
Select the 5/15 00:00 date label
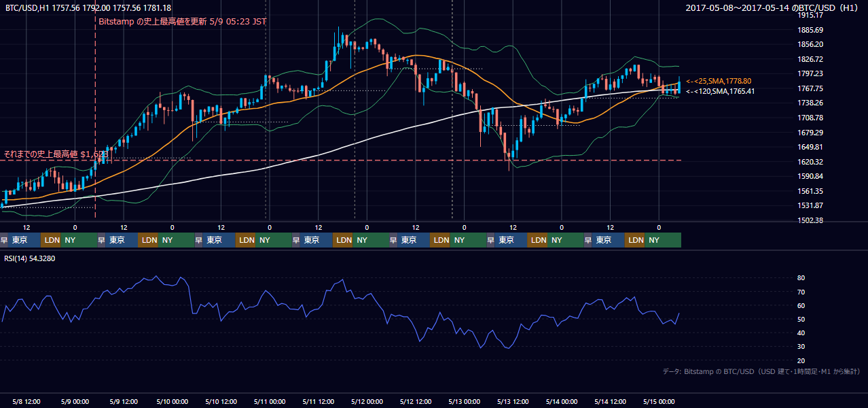pyautogui.click(x=659, y=401)
